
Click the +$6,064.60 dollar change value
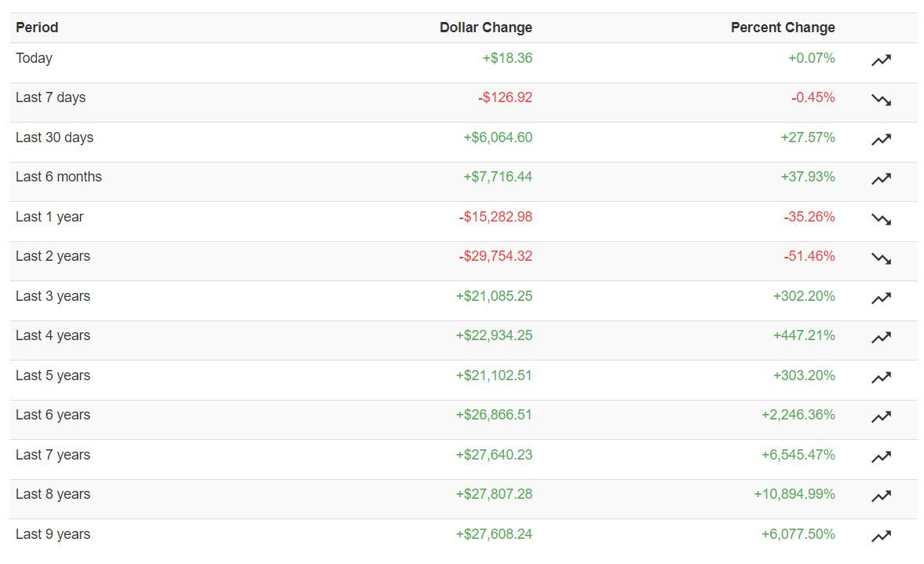point(497,137)
